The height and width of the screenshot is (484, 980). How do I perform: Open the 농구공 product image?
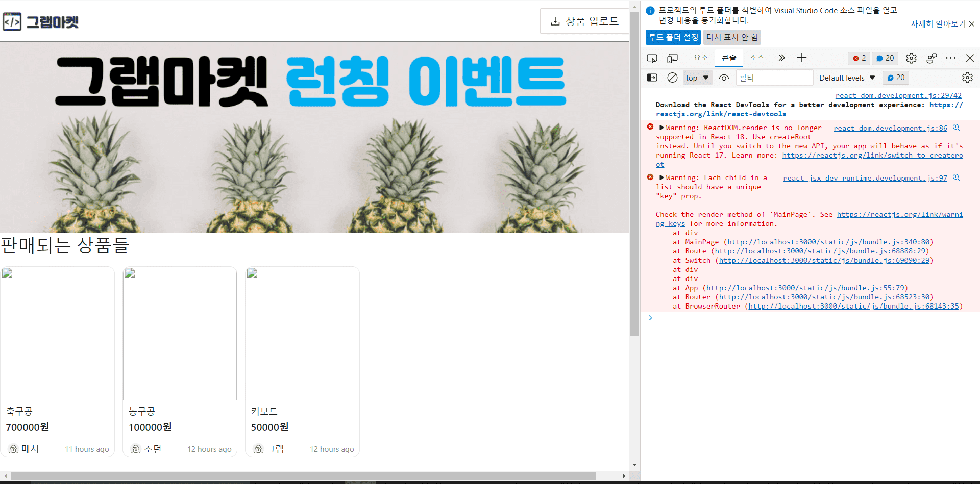point(180,334)
